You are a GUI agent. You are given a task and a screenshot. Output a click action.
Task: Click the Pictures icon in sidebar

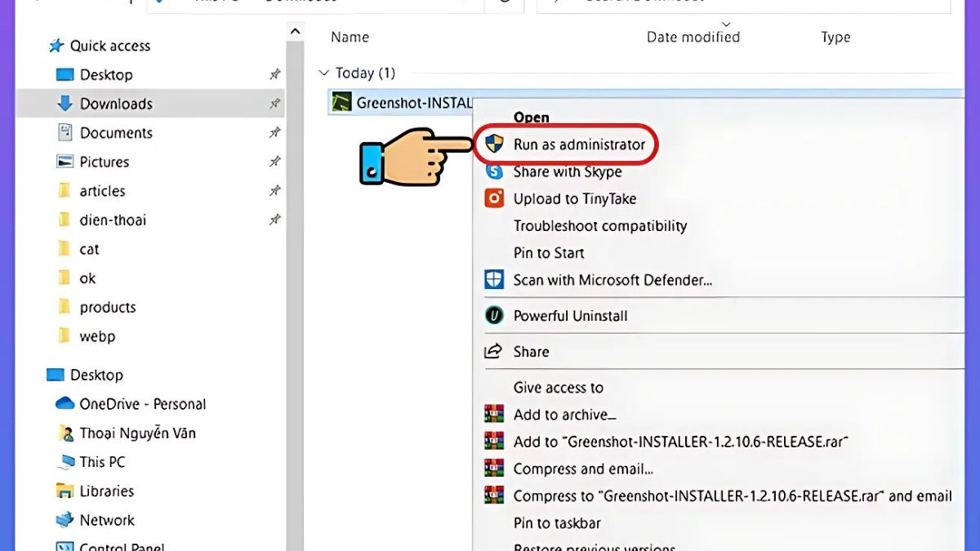[x=65, y=162]
